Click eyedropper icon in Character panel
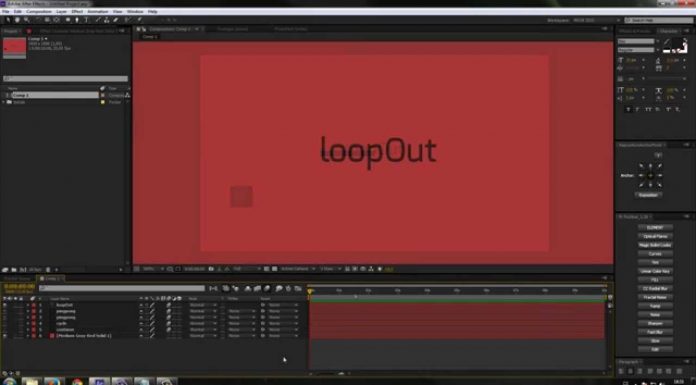Image resolution: width=696 pixels, height=385 pixels. click(x=667, y=41)
